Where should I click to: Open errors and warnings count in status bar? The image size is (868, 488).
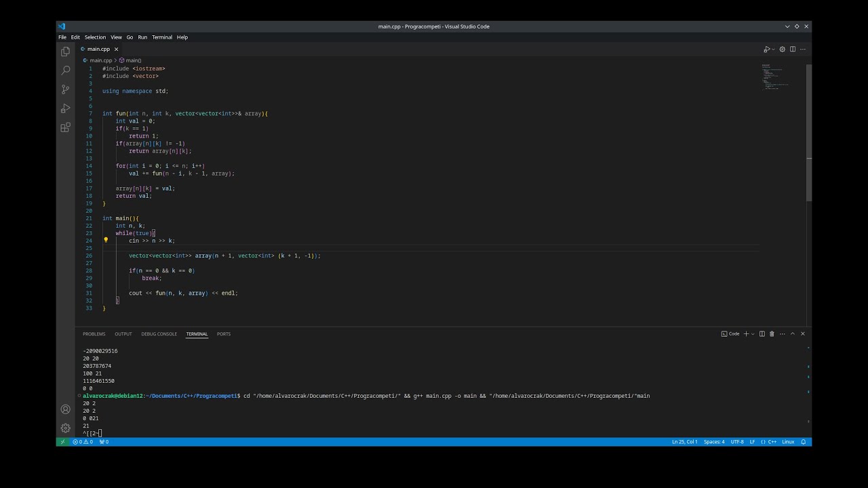point(83,442)
